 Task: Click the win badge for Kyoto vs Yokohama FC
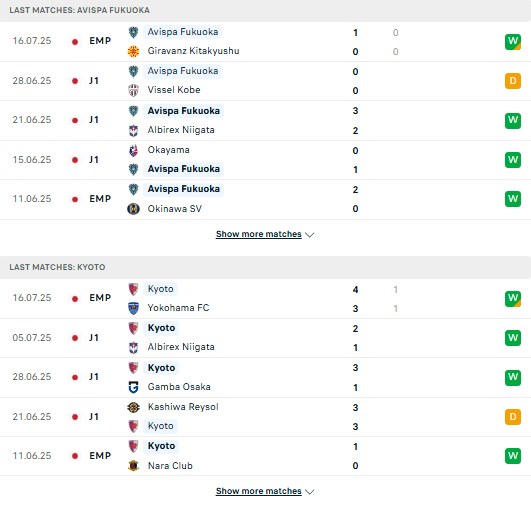point(513,298)
